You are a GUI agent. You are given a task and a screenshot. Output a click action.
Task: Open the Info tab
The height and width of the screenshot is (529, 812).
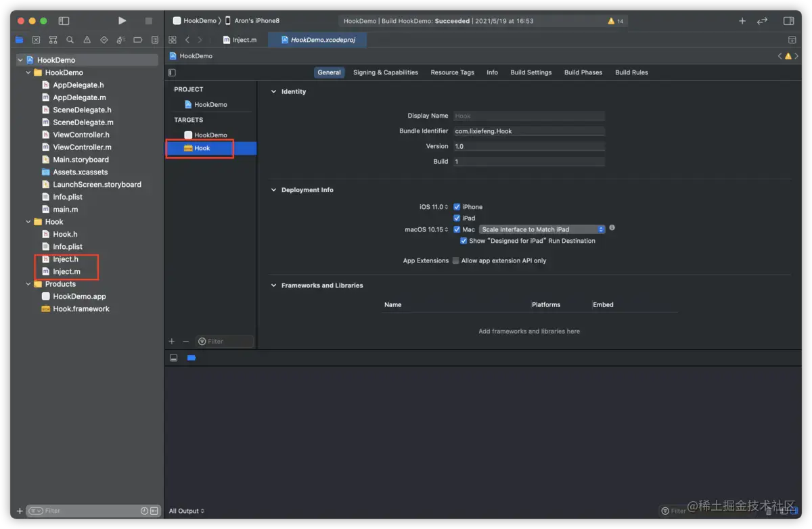point(492,72)
